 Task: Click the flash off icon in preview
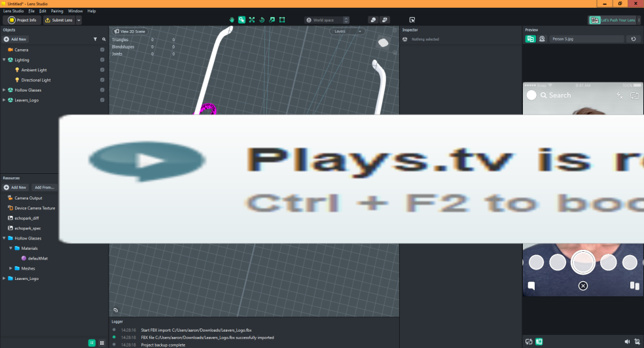click(x=620, y=96)
